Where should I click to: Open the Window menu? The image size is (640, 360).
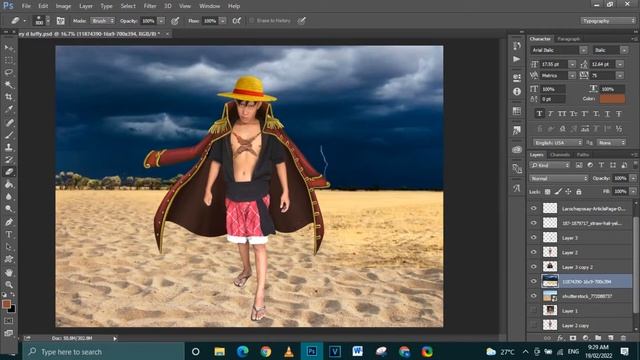click(x=209, y=6)
